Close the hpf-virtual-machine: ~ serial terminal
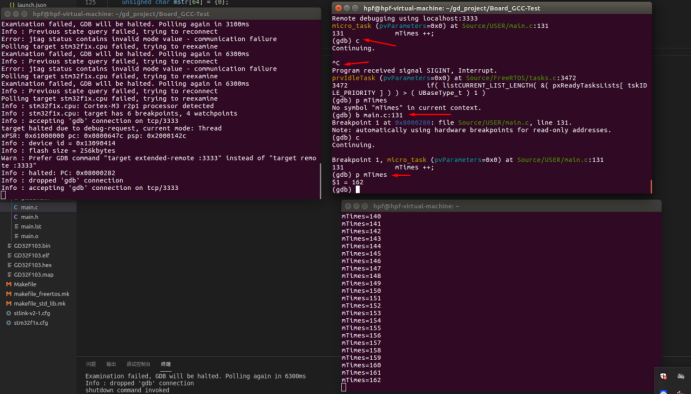The image size is (691, 394). (348, 206)
